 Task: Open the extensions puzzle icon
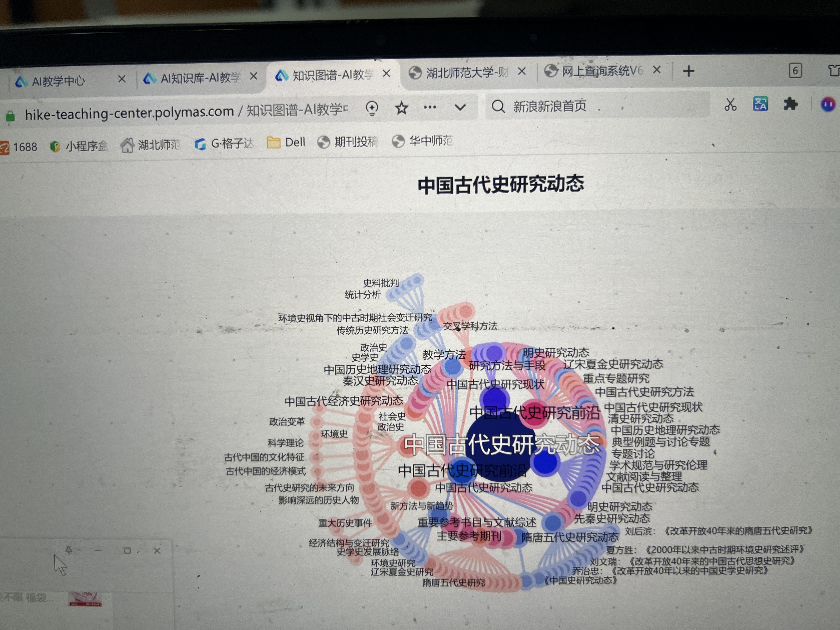(790, 104)
